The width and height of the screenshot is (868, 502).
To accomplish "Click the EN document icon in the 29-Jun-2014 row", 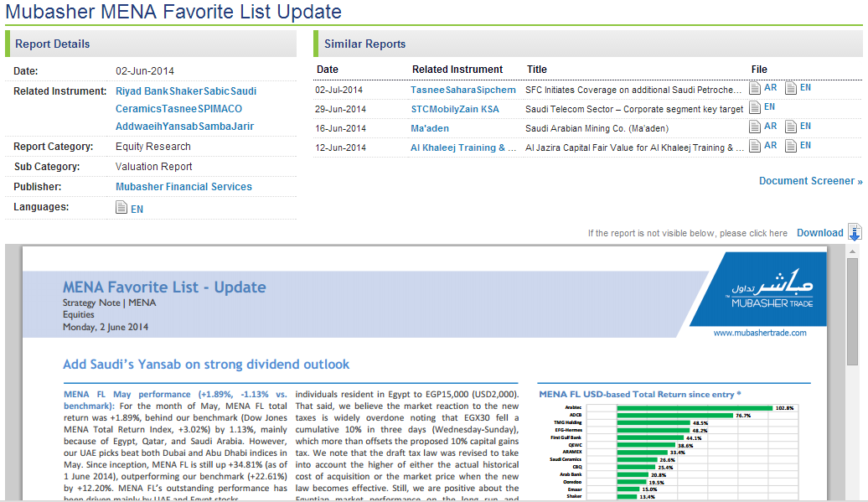I will (x=755, y=107).
